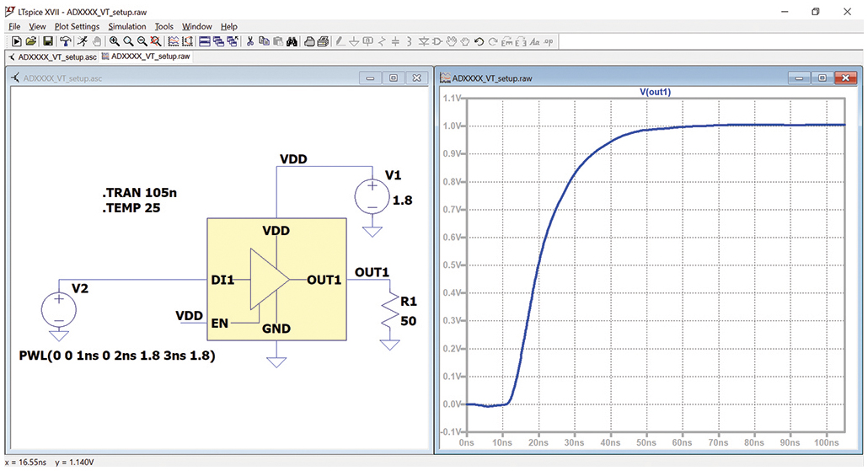Switch to the ADXXXX_VT_setup.asc tab
Screen dimensions: 868x471
click(x=52, y=57)
